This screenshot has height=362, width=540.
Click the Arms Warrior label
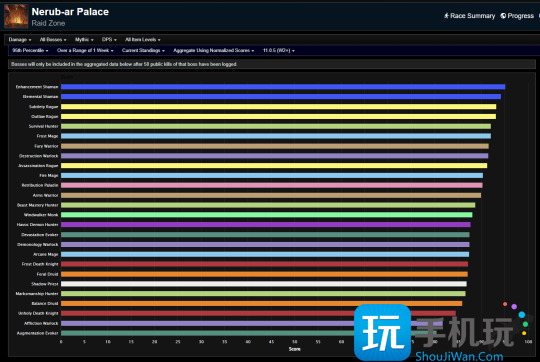(45, 195)
